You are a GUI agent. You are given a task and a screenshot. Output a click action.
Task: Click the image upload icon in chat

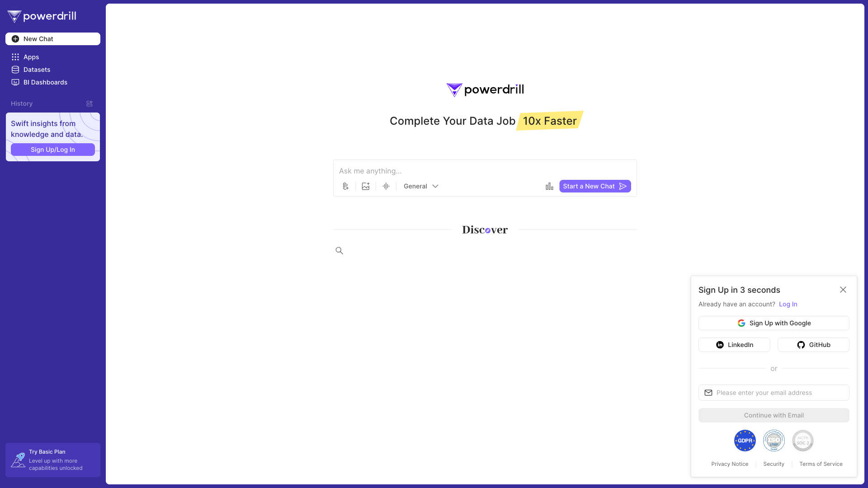366,186
